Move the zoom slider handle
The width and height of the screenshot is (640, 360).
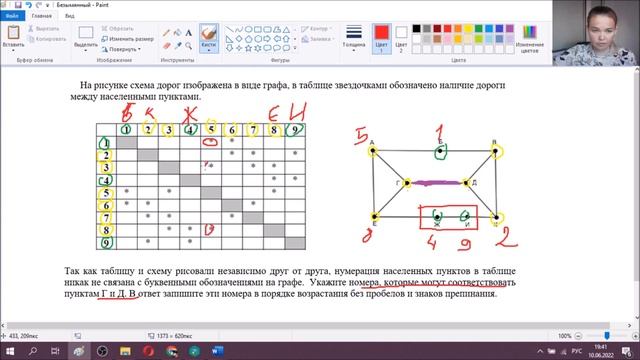coord(607,336)
